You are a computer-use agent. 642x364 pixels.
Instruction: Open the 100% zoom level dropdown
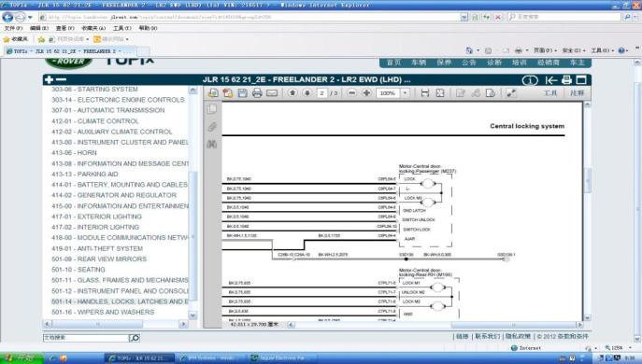pyautogui.click(x=406, y=93)
